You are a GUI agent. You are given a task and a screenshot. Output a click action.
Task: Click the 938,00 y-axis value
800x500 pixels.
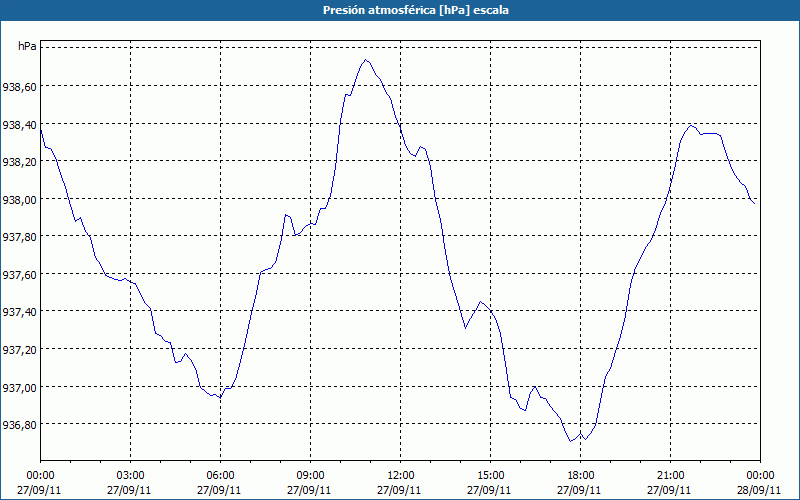pos(19,199)
